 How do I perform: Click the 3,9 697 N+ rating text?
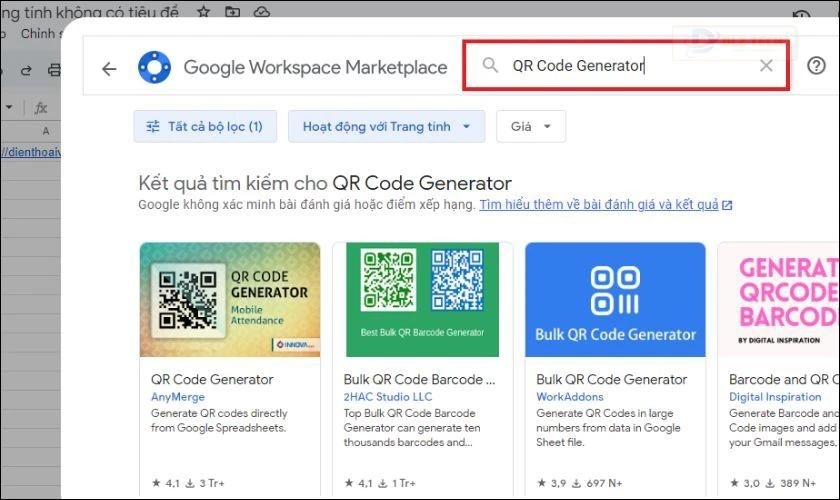point(580,483)
